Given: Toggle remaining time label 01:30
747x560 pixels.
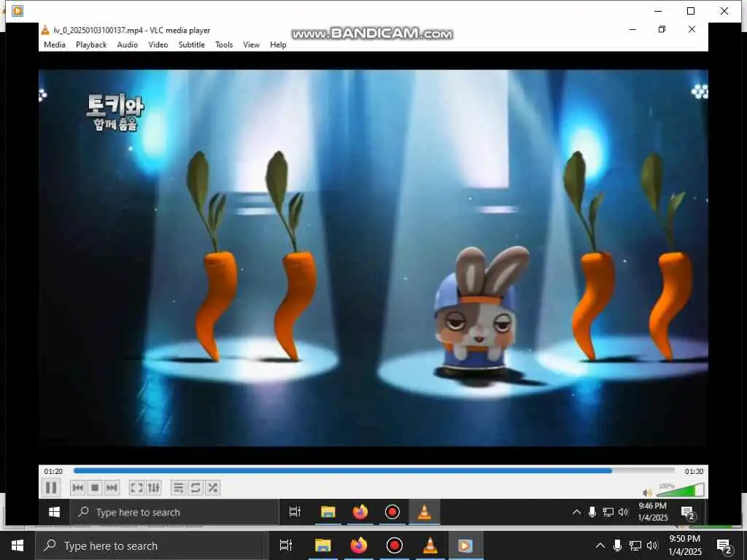Looking at the screenshot, I should coord(694,472).
